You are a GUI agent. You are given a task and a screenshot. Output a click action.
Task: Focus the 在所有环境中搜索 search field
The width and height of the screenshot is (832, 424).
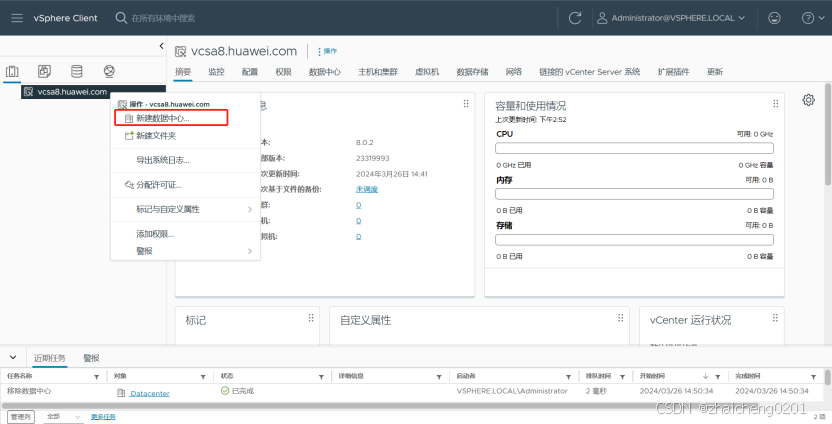[163, 18]
